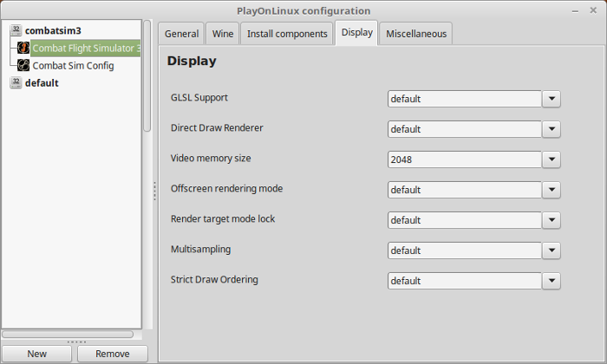Image resolution: width=607 pixels, height=364 pixels.
Task: Expand Direct Draw Renderer dropdown arrow
Action: (x=552, y=129)
